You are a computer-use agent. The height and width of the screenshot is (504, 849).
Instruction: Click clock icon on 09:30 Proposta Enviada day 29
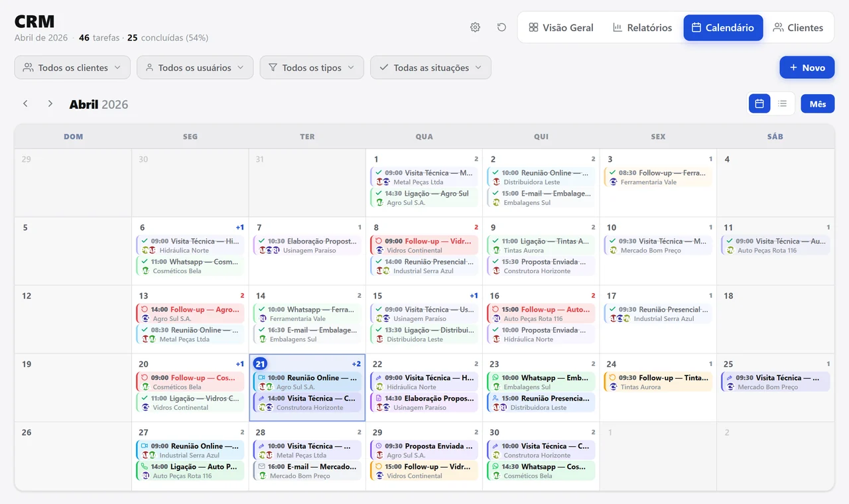coord(379,446)
